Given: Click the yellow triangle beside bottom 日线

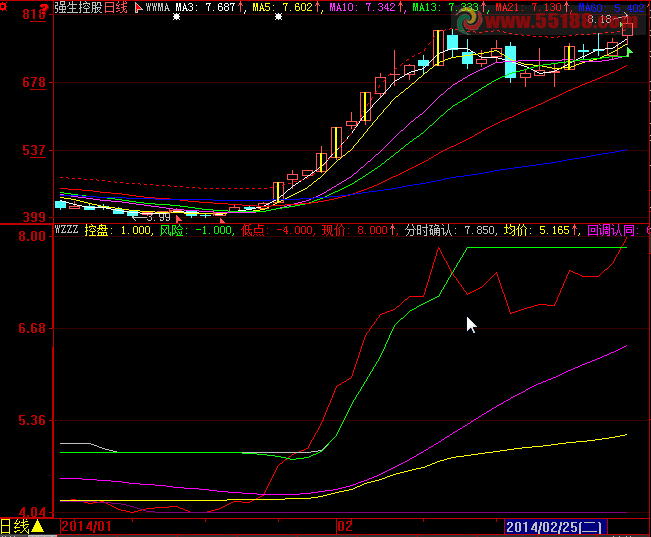Looking at the screenshot, I should 37,527.
